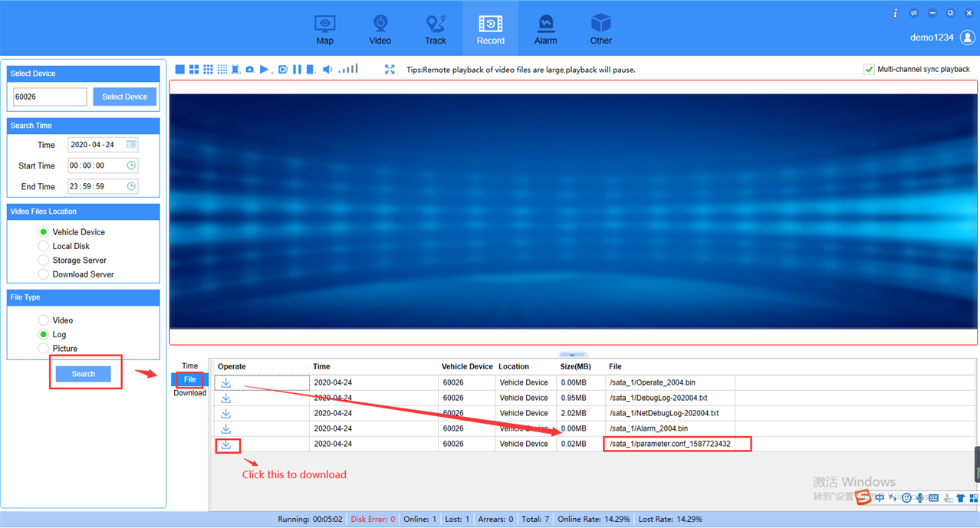Switch to single-window playback layout

pyautogui.click(x=179, y=69)
